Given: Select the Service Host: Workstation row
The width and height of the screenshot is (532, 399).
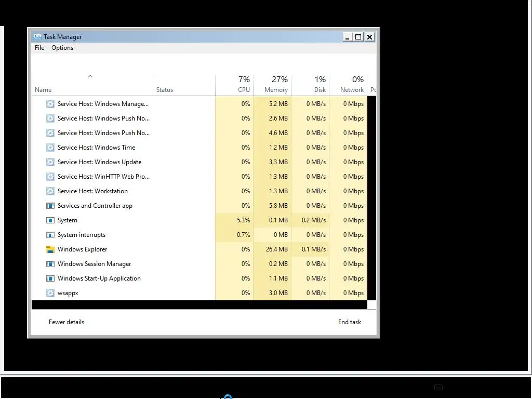Looking at the screenshot, I should pyautogui.click(x=199, y=191).
